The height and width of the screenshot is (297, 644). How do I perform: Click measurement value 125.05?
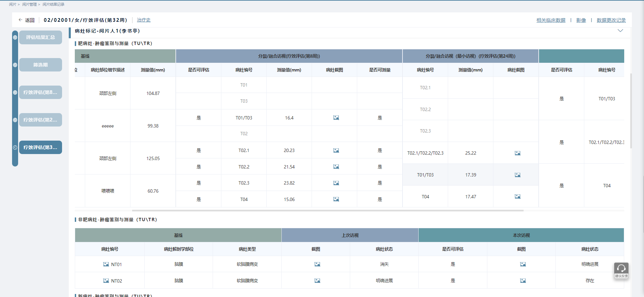point(153,158)
